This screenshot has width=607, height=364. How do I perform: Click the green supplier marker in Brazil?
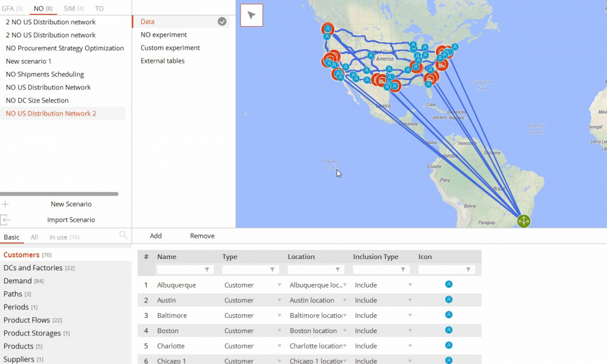click(523, 221)
